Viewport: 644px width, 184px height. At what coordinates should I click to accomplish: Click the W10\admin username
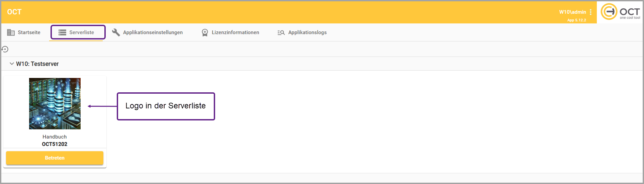tap(572, 12)
